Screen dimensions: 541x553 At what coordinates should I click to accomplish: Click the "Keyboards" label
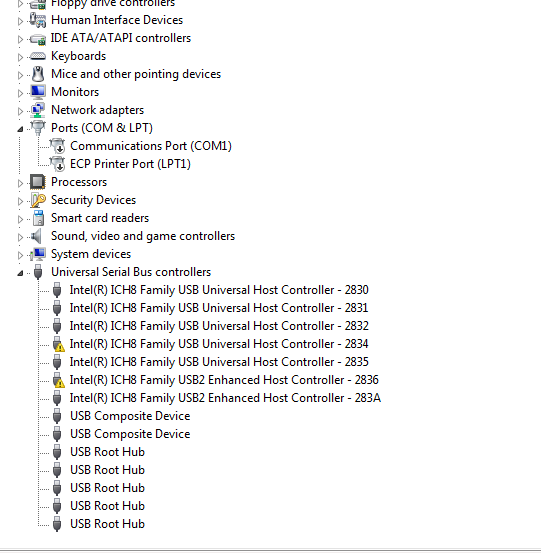pyautogui.click(x=79, y=56)
